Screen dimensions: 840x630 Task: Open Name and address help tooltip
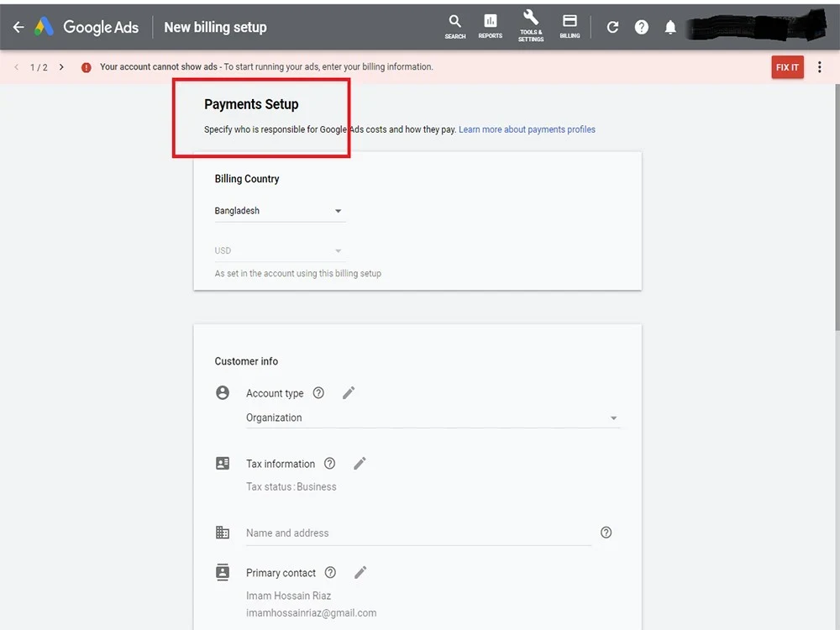(x=606, y=532)
